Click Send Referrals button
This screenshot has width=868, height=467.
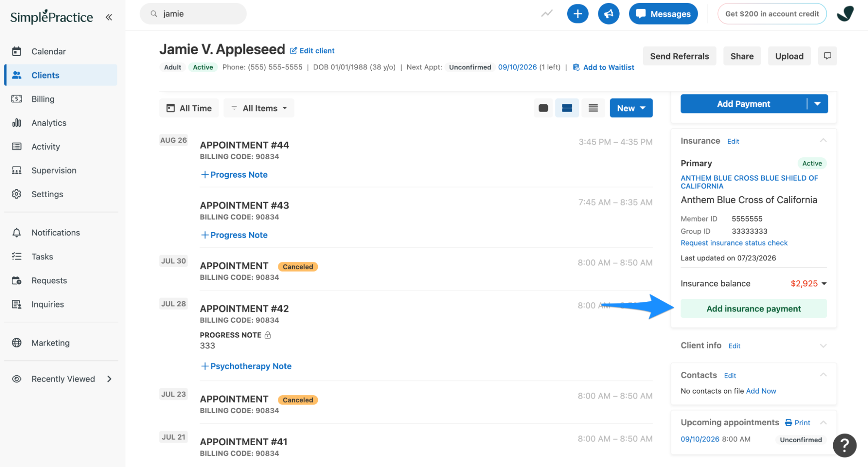679,56
